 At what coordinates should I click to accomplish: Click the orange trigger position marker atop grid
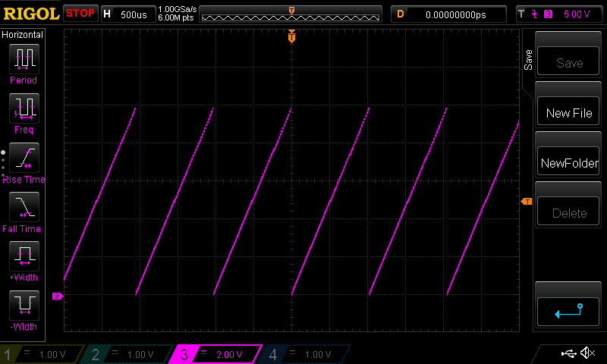click(291, 36)
